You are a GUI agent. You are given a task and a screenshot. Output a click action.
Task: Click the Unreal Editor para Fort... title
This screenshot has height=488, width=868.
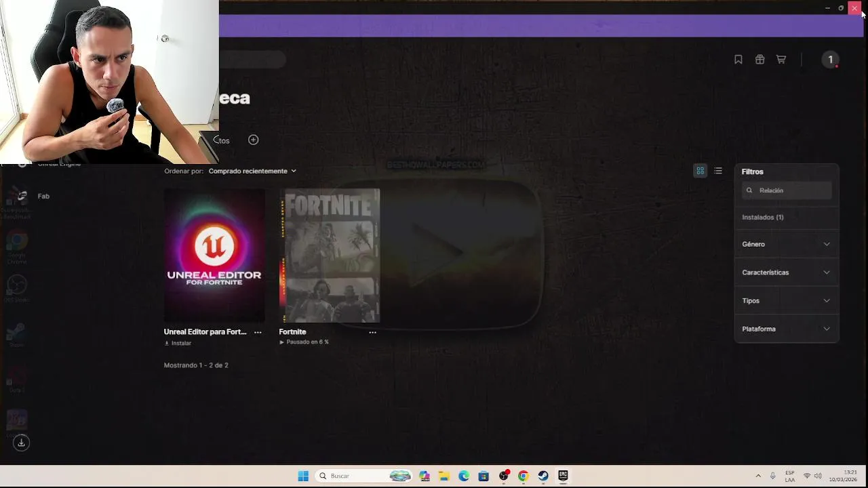205,332
